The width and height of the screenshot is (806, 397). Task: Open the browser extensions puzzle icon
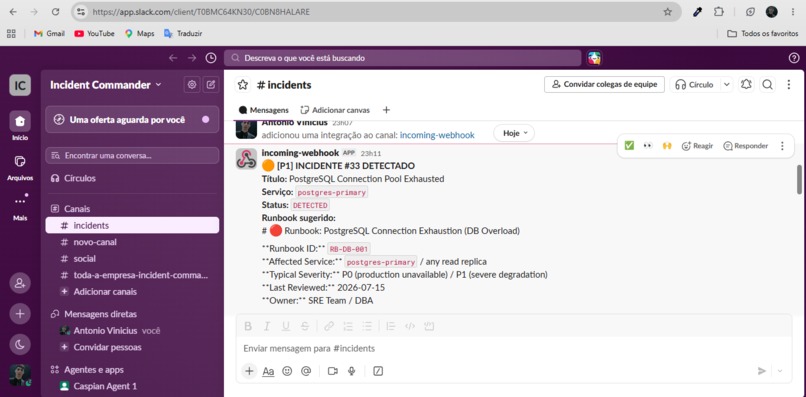tap(719, 12)
